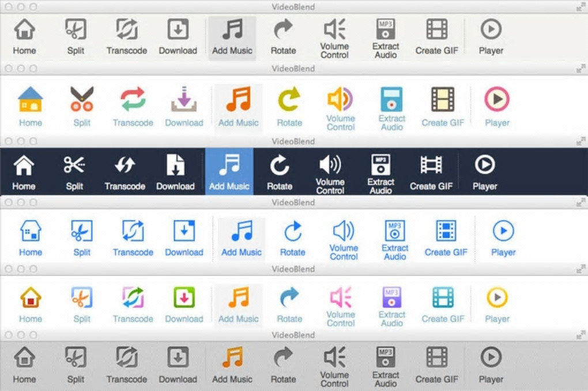Open the red and green arrows Transcode icon
The width and height of the screenshot is (588, 391).
(x=133, y=99)
